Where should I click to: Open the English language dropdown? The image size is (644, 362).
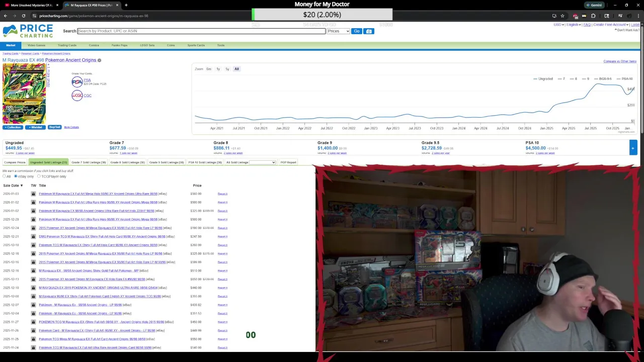[x=574, y=25]
